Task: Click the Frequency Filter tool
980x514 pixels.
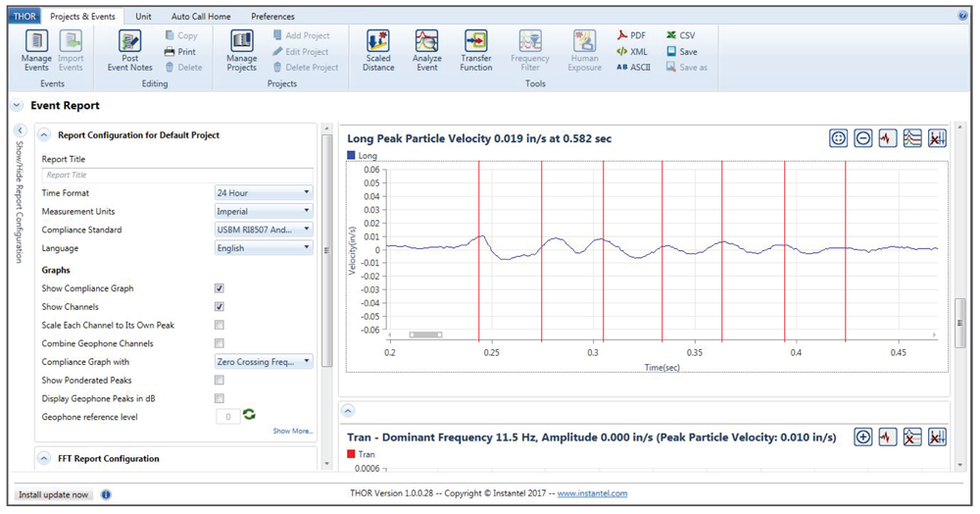Action: pos(529,51)
